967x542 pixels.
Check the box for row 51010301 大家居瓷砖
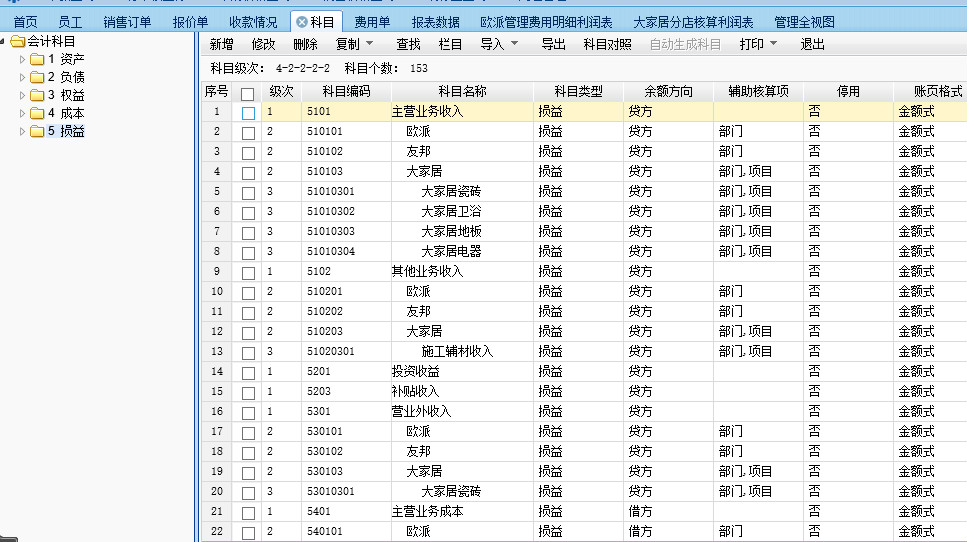[x=248, y=193]
